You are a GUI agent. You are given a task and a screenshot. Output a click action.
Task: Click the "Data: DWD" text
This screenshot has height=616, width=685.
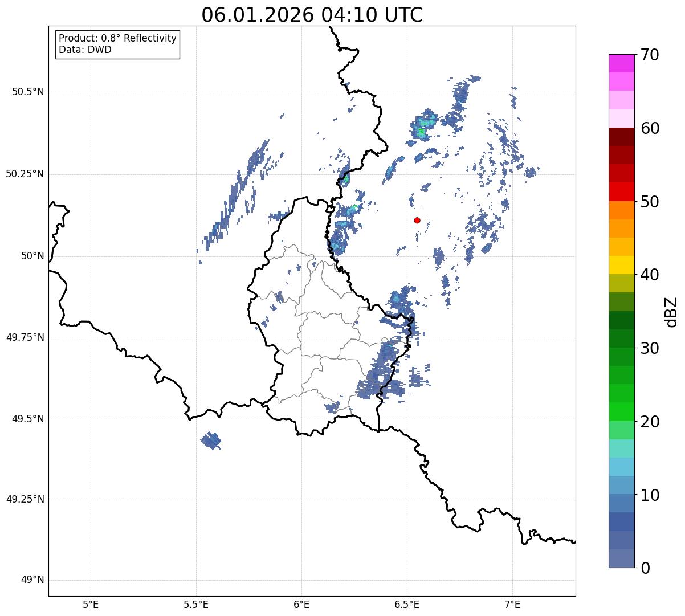[85, 50]
